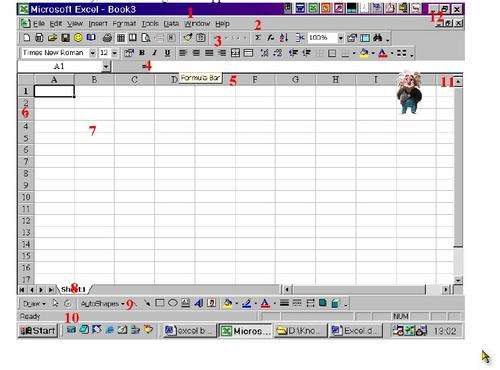The width and height of the screenshot is (500, 370).
Task: Expand Borders dropdown arrow in formatting toolbar
Action: coord(353,53)
